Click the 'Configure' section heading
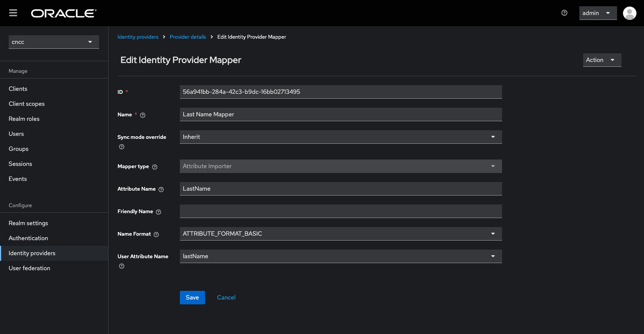The image size is (644, 334). click(x=20, y=205)
